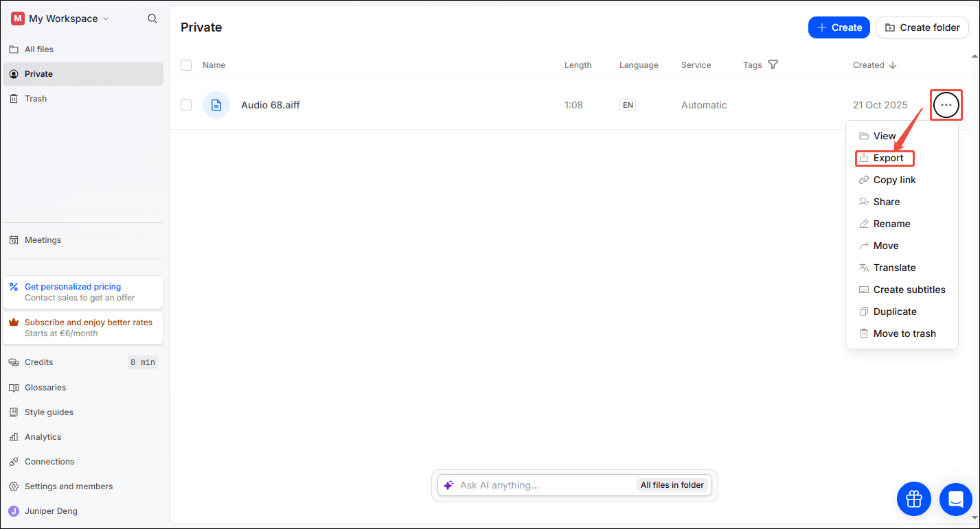Click the 8 min credits badge
The image size is (980, 529).
[x=143, y=362]
